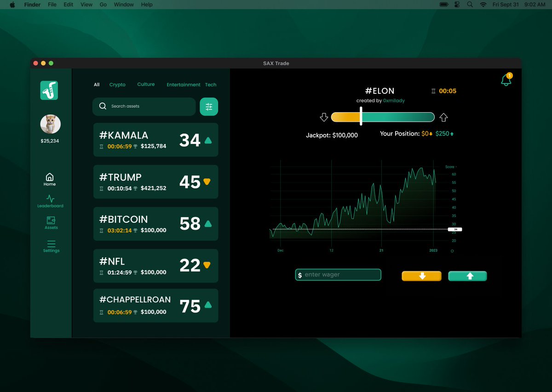Open the Finder menu
Image resolution: width=552 pixels, height=392 pixels.
tap(32, 5)
